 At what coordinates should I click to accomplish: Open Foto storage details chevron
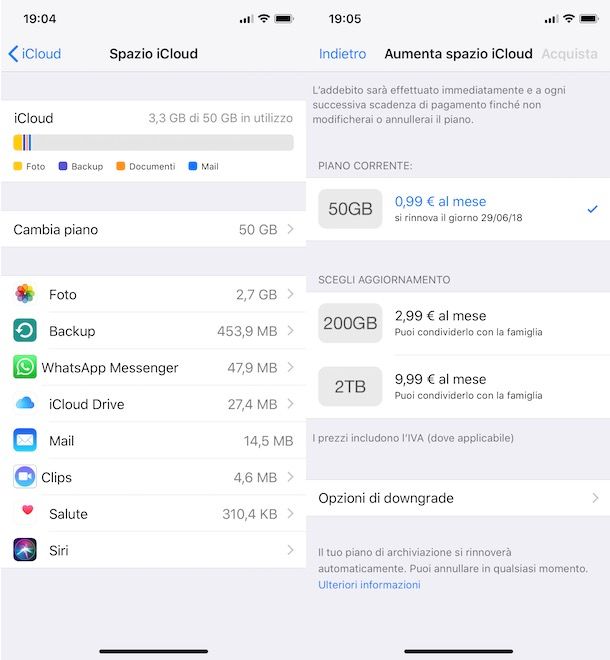pyautogui.click(x=290, y=294)
